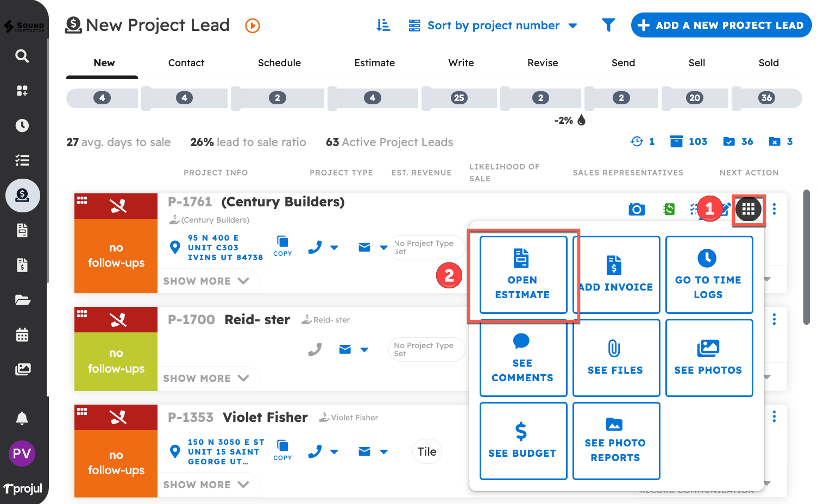Click the camera icon on the Century Builders lead
The image size is (818, 504).
[637, 209]
